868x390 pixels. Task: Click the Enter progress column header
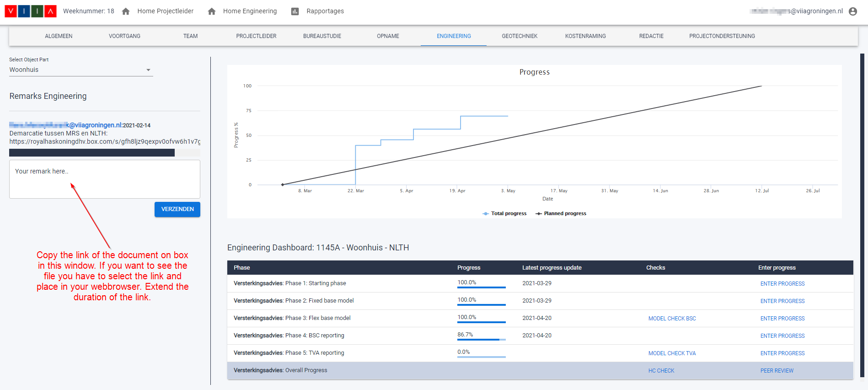point(777,268)
